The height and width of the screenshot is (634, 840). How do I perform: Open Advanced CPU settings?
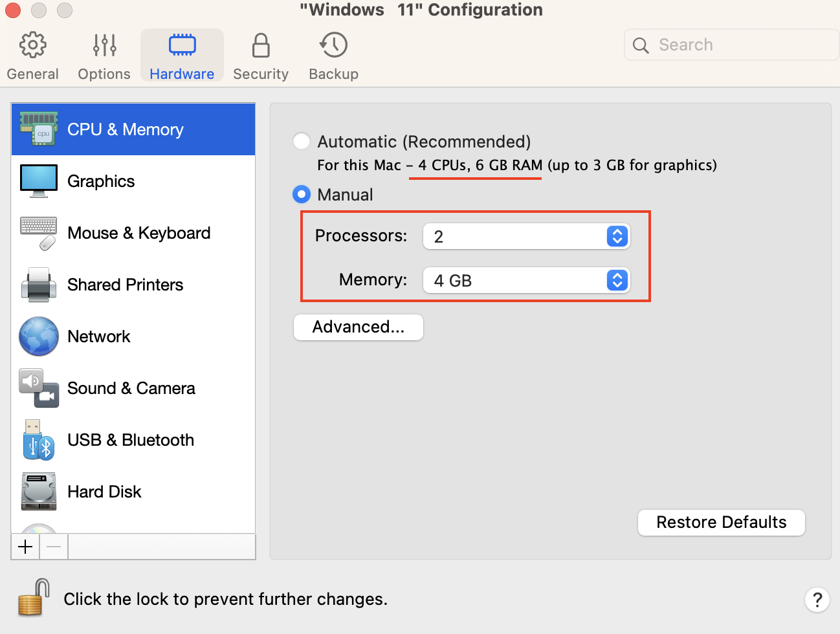[x=358, y=327]
